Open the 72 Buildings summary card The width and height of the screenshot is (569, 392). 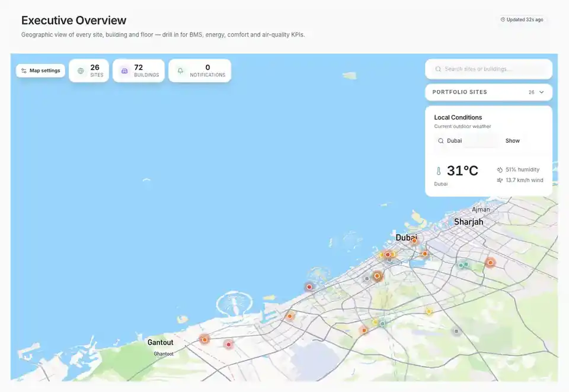tap(139, 70)
